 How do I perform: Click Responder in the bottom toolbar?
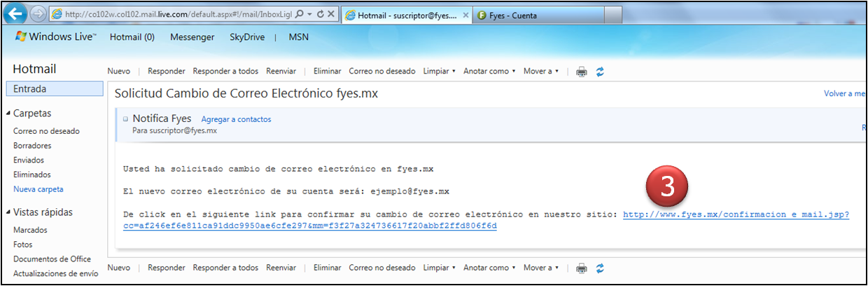click(166, 267)
